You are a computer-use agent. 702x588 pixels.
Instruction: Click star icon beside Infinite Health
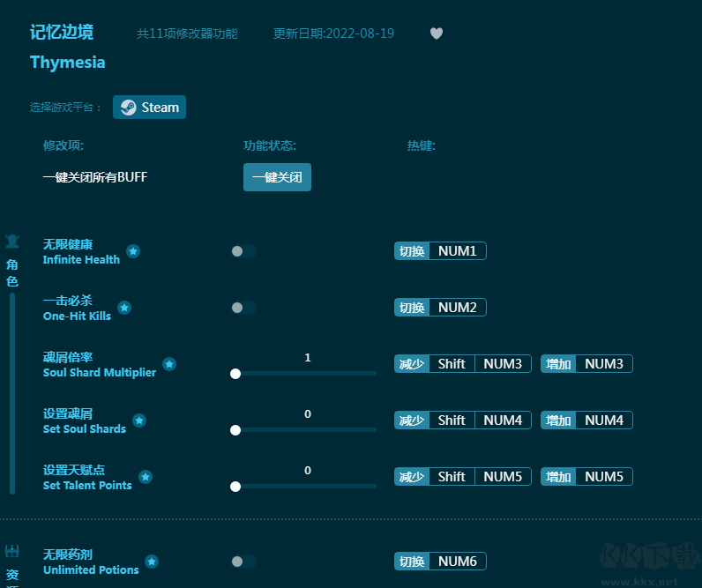click(133, 251)
